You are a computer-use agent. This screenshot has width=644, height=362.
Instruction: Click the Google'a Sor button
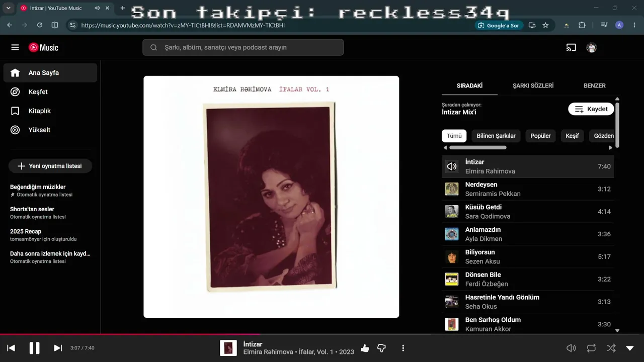499,25
